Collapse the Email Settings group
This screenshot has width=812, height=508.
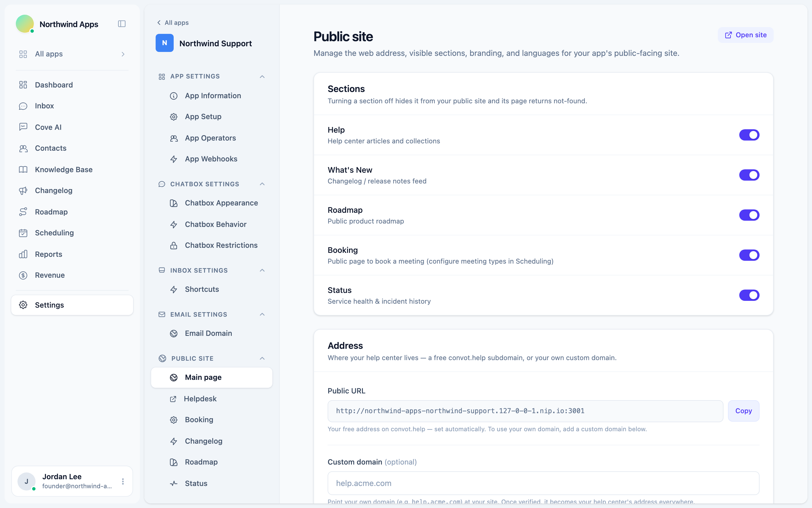(x=262, y=314)
